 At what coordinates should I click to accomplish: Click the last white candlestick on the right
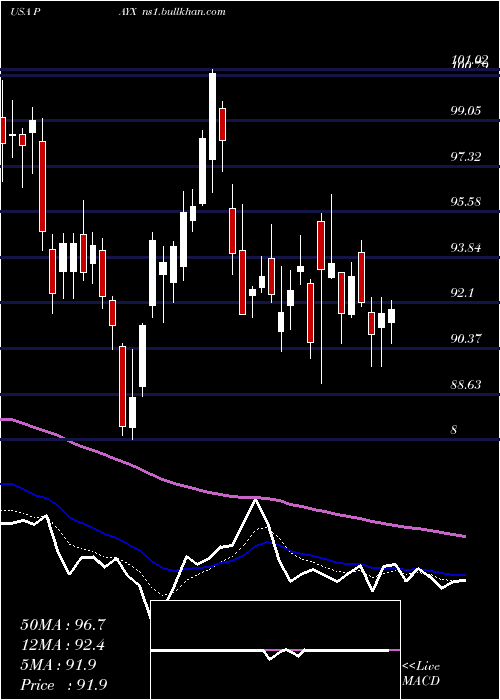pos(392,316)
